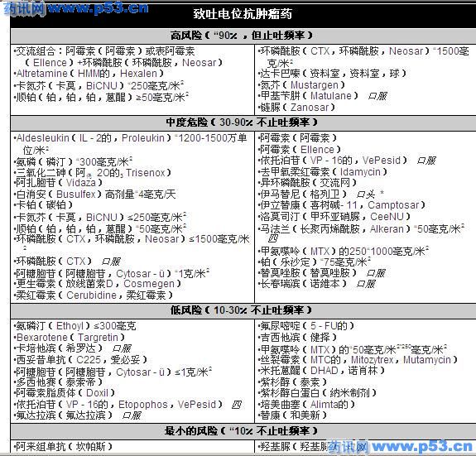Click the 阿霉素脂质体 (Doxil) entry
Viewport: 476px width, 456px height.
coord(65,393)
